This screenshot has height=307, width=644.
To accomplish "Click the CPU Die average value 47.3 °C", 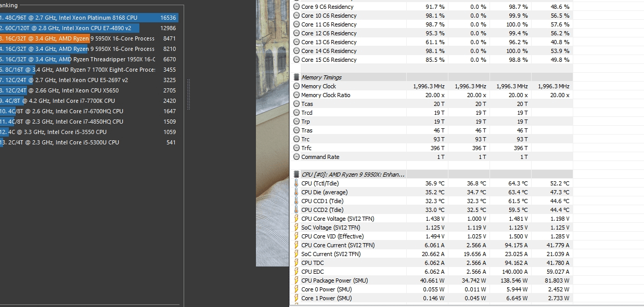I will click(559, 192).
